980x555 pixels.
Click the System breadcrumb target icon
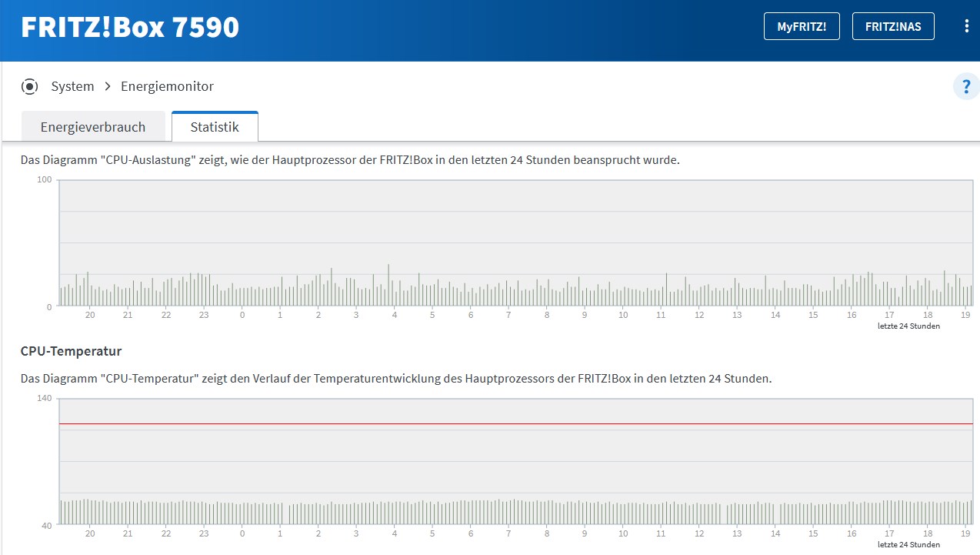(29, 86)
